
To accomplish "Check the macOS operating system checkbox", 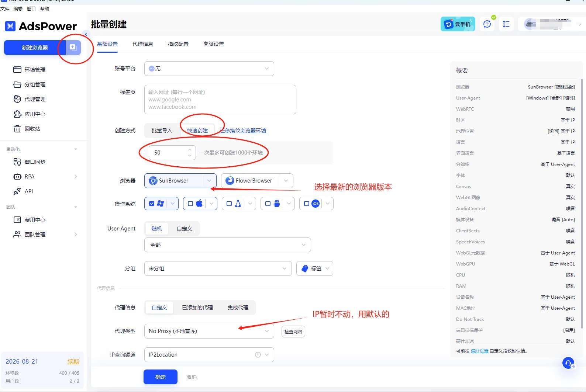I will (190, 204).
